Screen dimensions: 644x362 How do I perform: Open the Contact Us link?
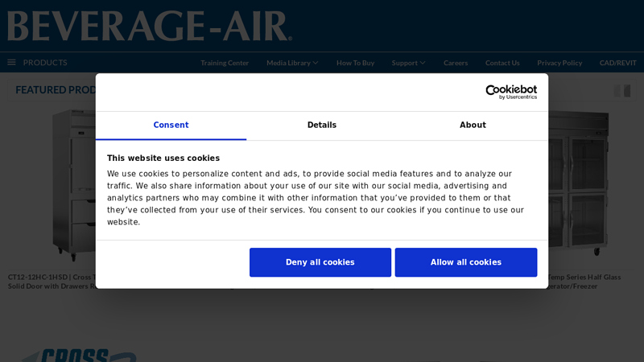coord(502,63)
